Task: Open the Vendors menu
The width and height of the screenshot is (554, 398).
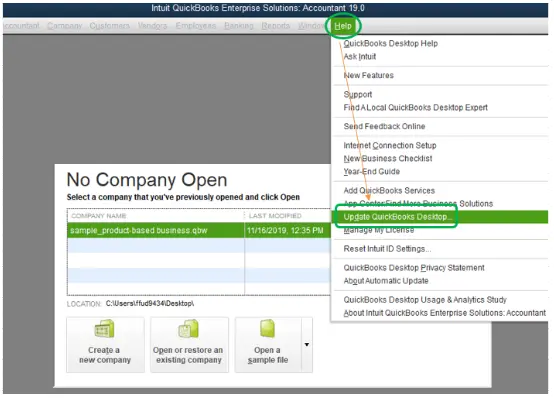Action: tap(152, 26)
